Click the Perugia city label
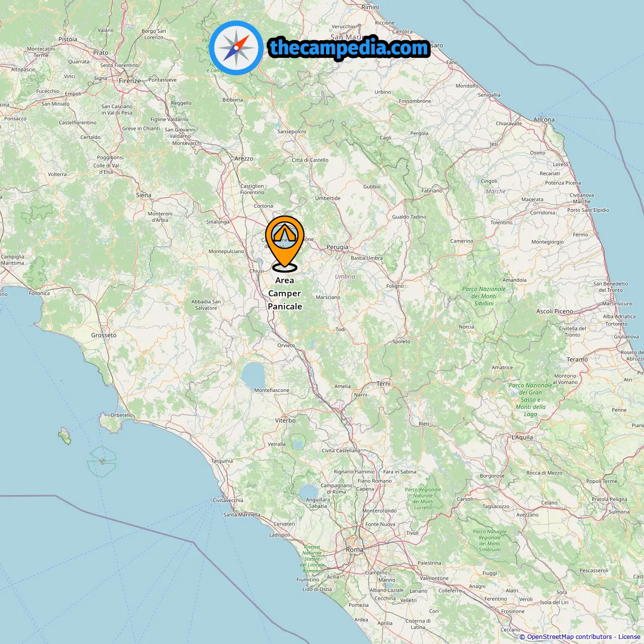 [x=337, y=247]
